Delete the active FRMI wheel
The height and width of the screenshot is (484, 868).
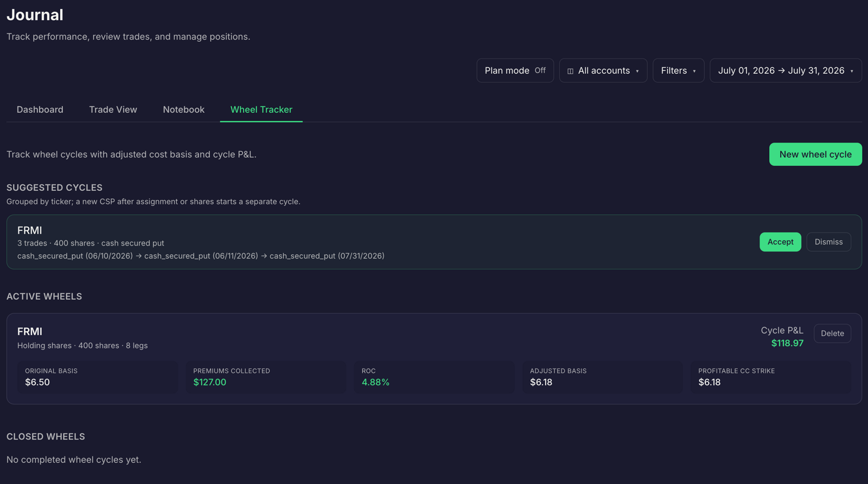click(832, 333)
